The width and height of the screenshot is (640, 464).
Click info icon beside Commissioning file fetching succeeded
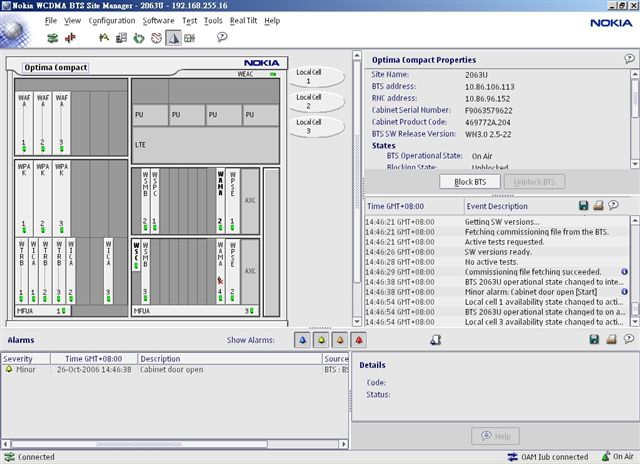(x=624, y=272)
